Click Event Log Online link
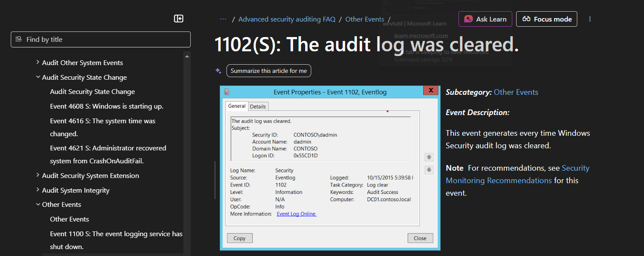The width and height of the screenshot is (644, 256). click(x=297, y=214)
